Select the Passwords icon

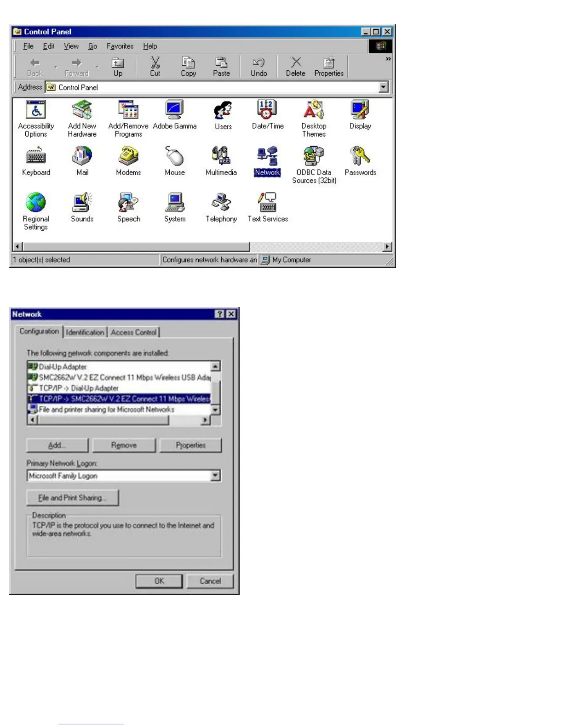tap(360, 161)
